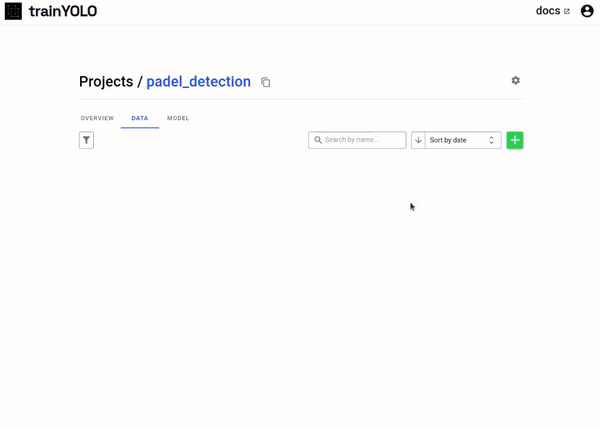Copy the project name with the clipboard icon
This screenshot has width=600, height=427.
pyautogui.click(x=266, y=82)
